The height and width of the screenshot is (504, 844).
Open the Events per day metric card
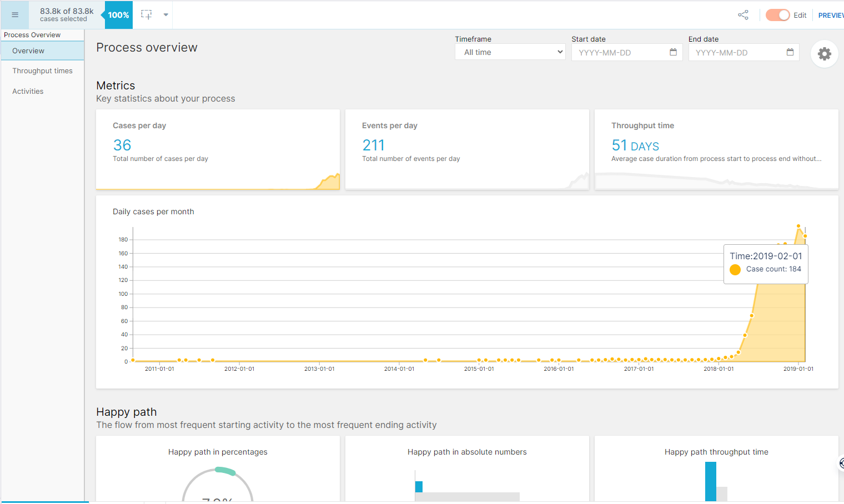467,149
